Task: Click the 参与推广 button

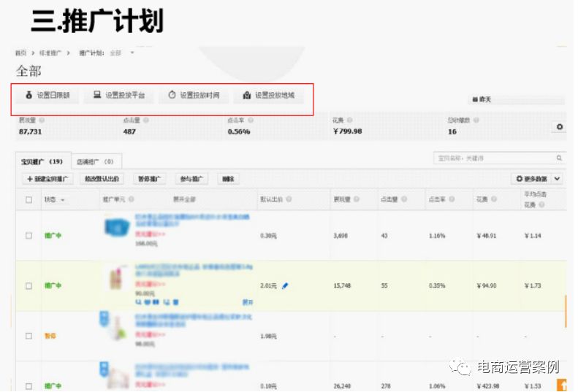Action: coord(191,179)
